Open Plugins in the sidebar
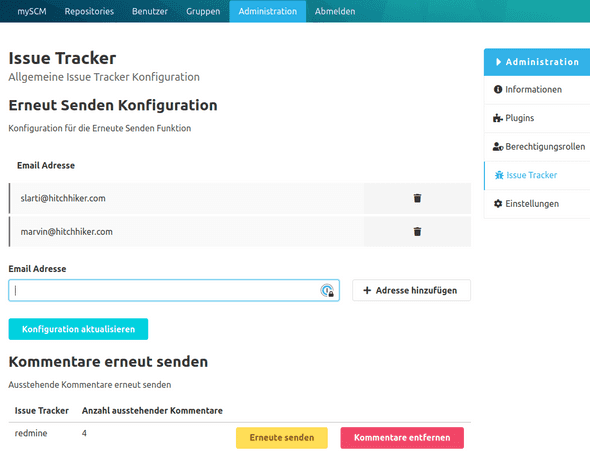Image resolution: width=590 pixels, height=461 pixels. point(537,118)
